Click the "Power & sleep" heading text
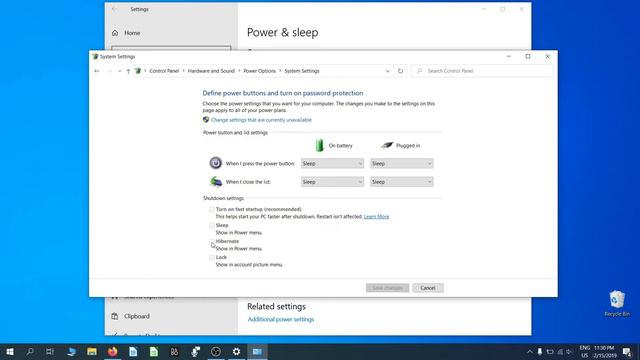The height and width of the screenshot is (360, 640). [x=282, y=33]
